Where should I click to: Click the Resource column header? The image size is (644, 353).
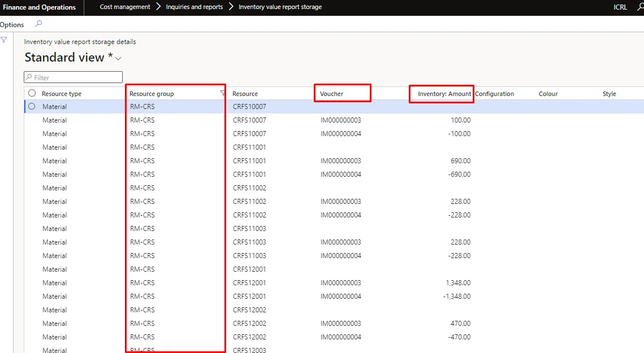click(245, 94)
